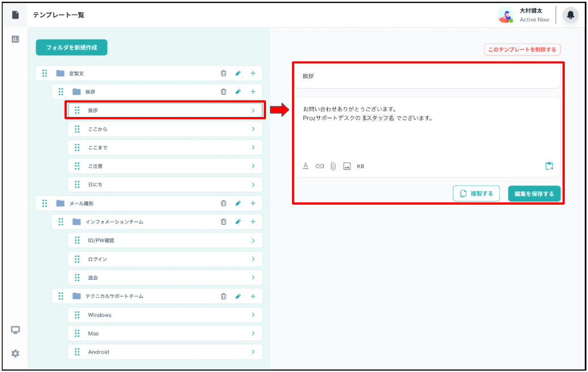Screen dimensions: 588x372
Task: Delete the 定型文 folder with trash icon
Action: (224, 73)
